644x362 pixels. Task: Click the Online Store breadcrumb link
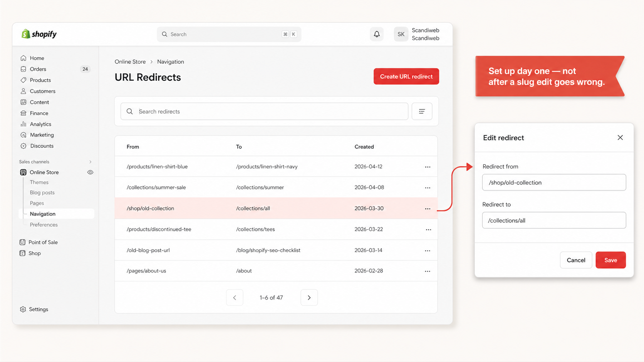(x=130, y=62)
